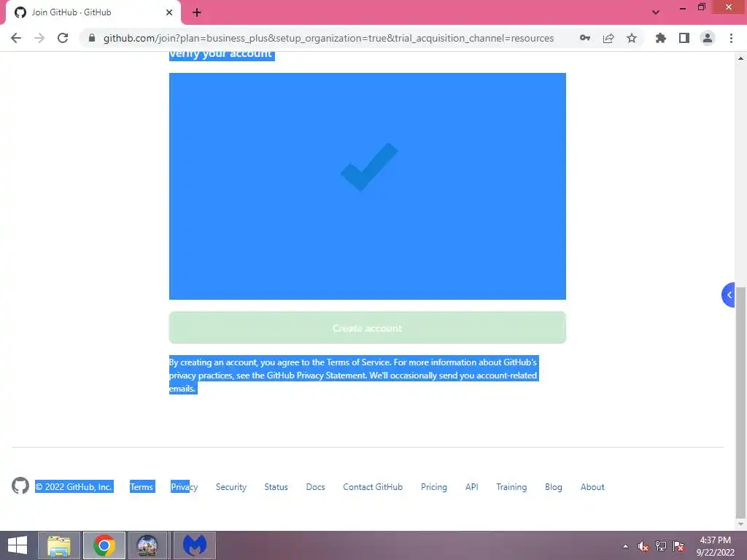Screen dimensions: 747x560
Task: Show hidden system tray icons
Action: point(625,546)
